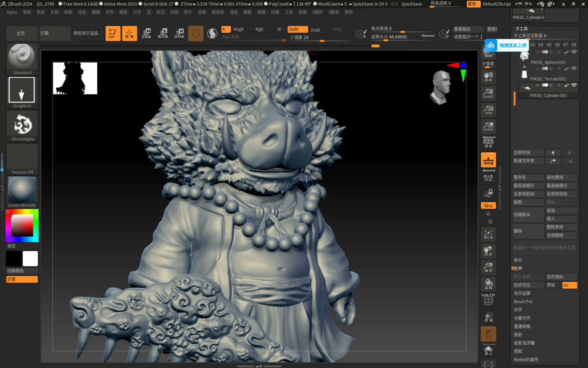Toggle visibility eye of PM3D_Cylinder3D1
Screen dimensions: 588x368
[x=575, y=85]
